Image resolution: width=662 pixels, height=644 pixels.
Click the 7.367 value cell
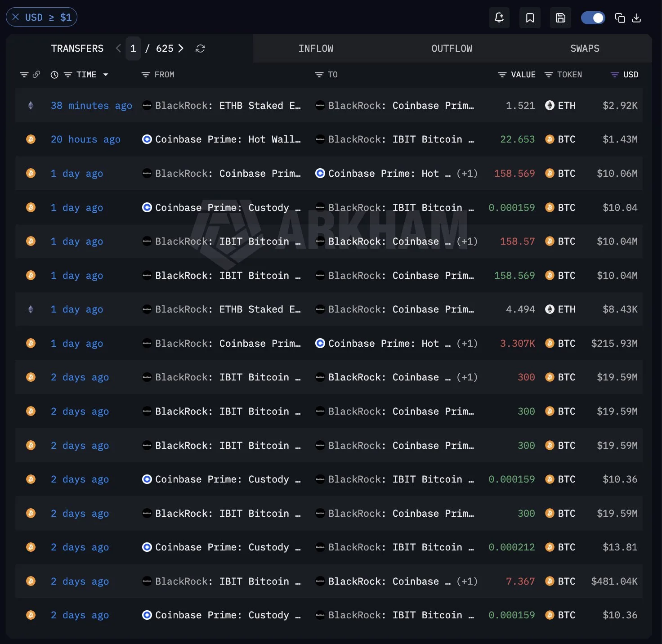tap(520, 581)
